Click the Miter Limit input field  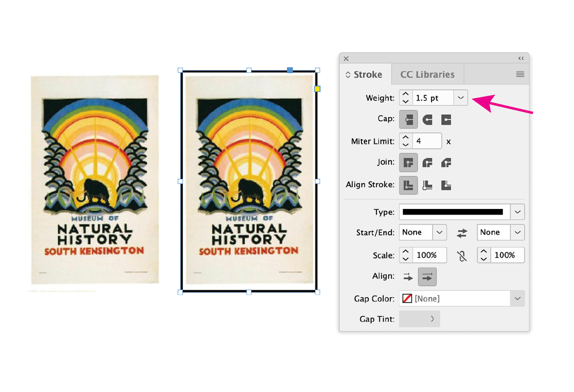pos(427,141)
